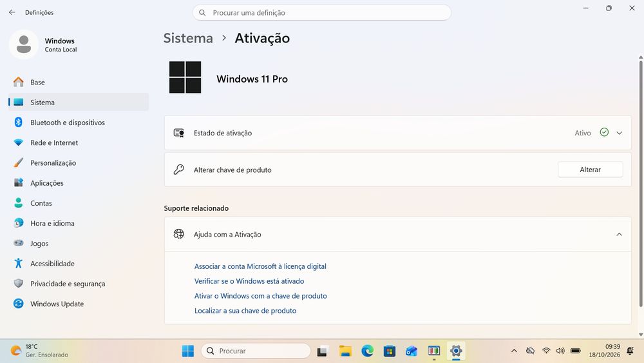Open File Explorer from the taskbar
The height and width of the screenshot is (363, 644).
tap(345, 351)
